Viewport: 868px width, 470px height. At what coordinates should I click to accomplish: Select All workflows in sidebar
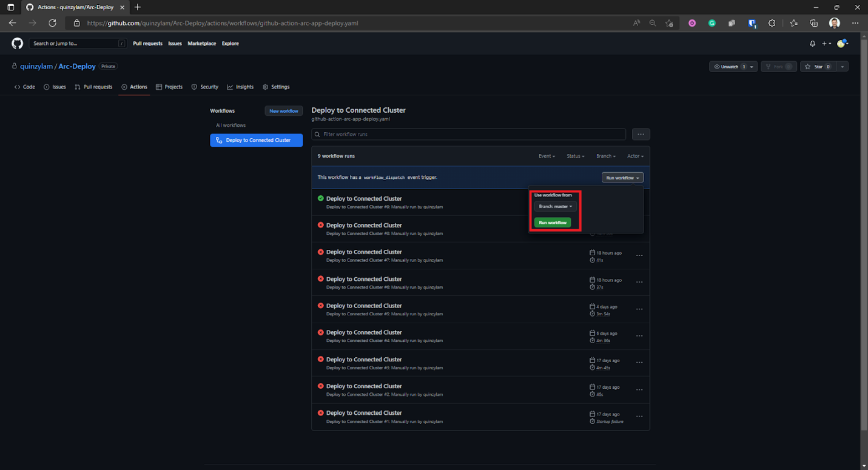coord(230,125)
